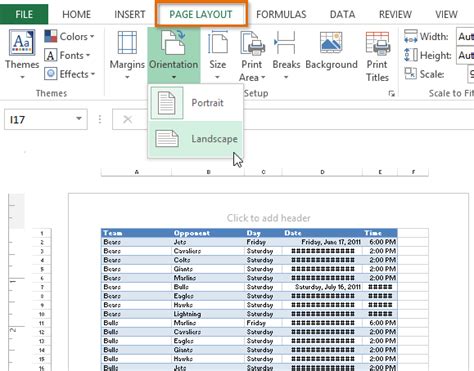Expand the Breaks dropdown arrow
Image resolution: width=474 pixels, height=371 pixels.
pos(286,77)
